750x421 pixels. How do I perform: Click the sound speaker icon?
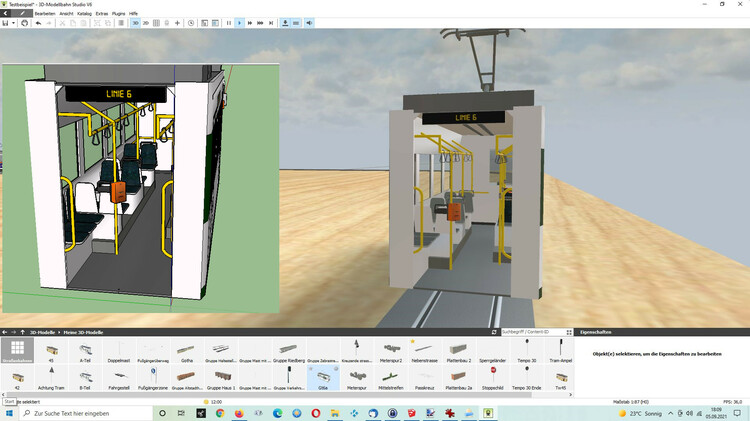pos(309,23)
